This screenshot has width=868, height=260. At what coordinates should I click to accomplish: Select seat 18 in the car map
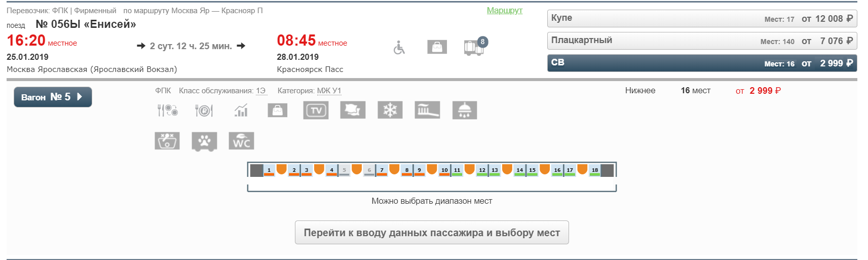pyautogui.click(x=595, y=170)
